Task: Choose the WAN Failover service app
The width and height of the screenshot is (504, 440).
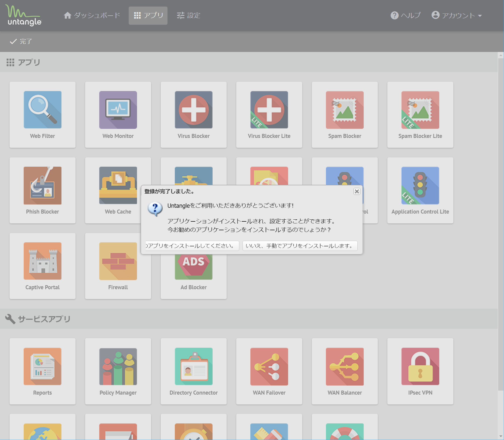Action: tap(269, 371)
